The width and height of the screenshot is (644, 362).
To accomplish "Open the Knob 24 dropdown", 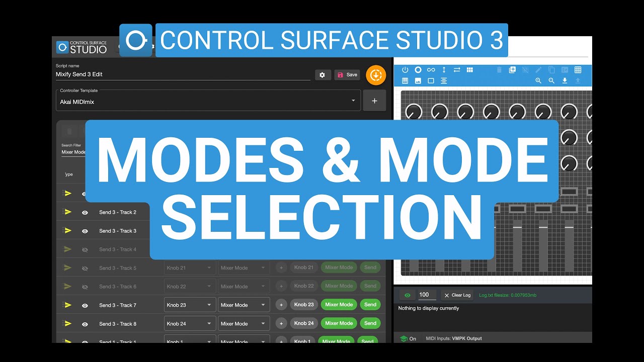I will point(190,324).
